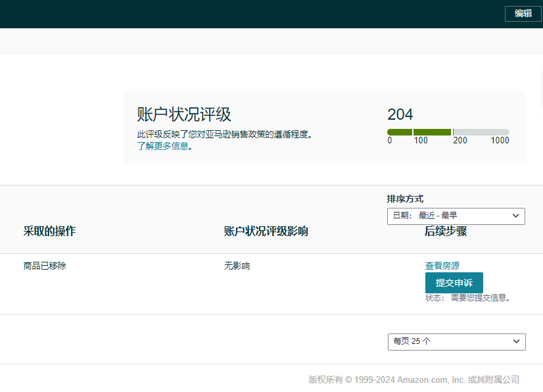Click the 采取的操作 column header
This screenshot has width=543, height=392.
(x=49, y=232)
